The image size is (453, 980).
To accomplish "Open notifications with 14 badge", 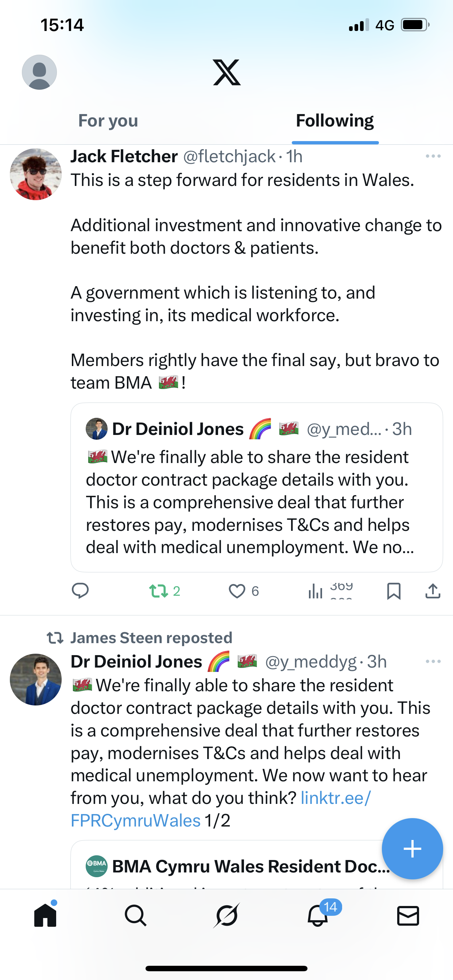I will click(318, 915).
